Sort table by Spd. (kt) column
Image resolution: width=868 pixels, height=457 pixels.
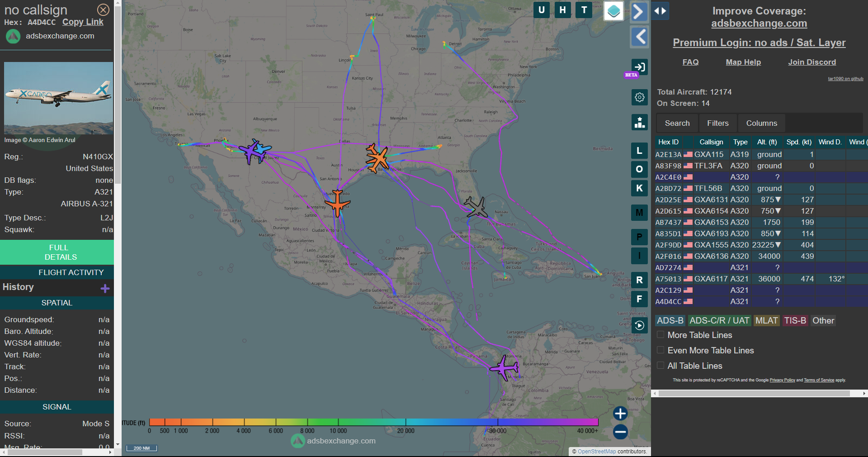[799, 142]
